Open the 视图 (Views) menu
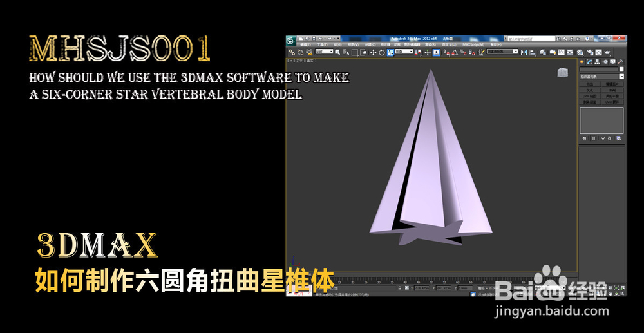644x333 pixels. click(x=353, y=44)
